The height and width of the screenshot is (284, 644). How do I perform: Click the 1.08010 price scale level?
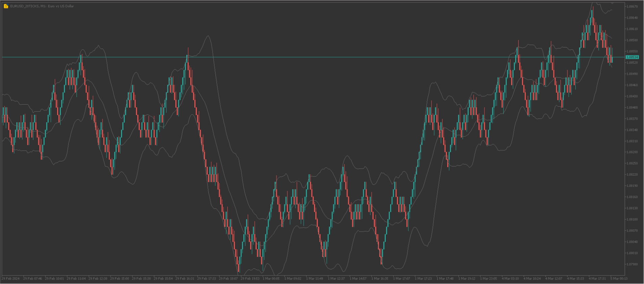point(632,253)
